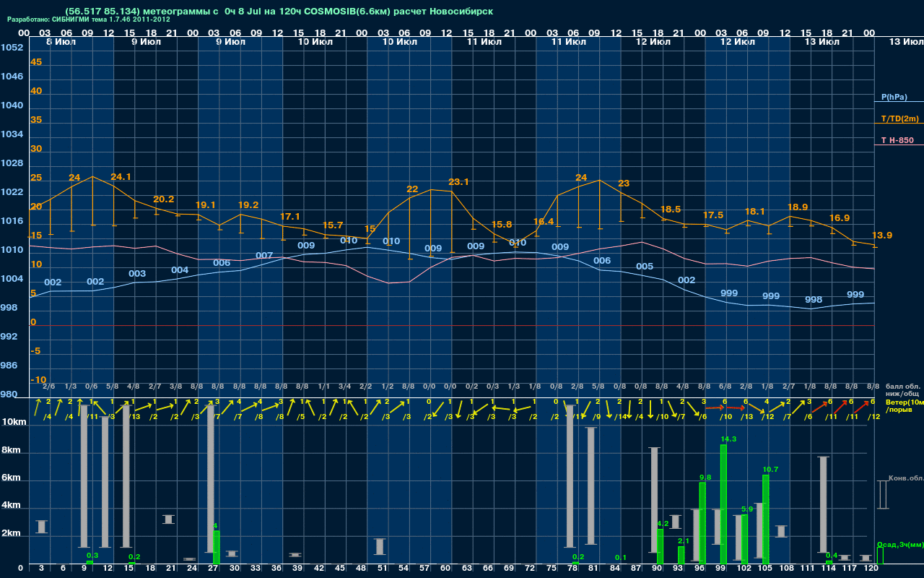Click the 23.1 temperature label
924x578 pixels.
point(459,182)
